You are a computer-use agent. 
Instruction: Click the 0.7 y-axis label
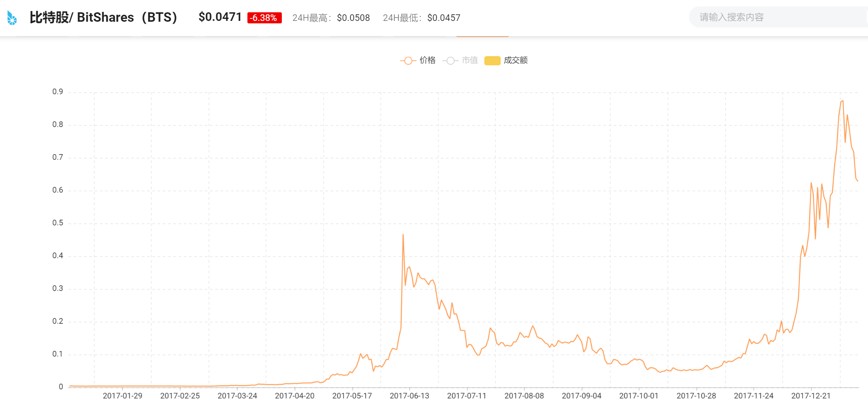[x=58, y=157]
